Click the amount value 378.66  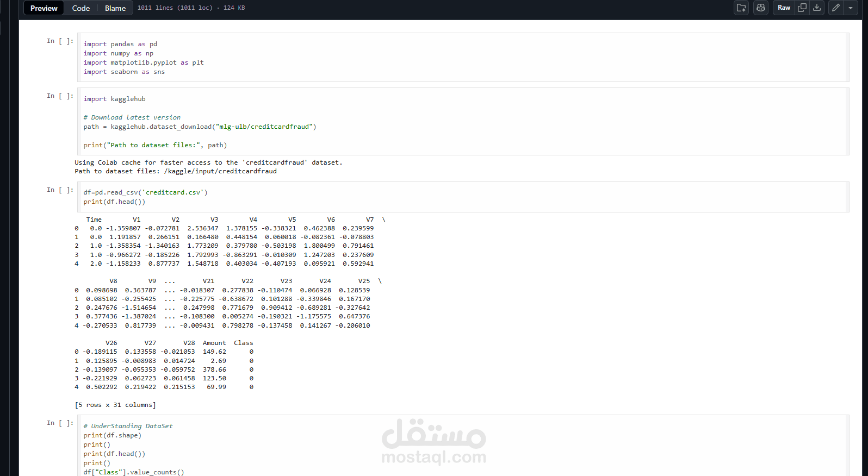point(214,369)
